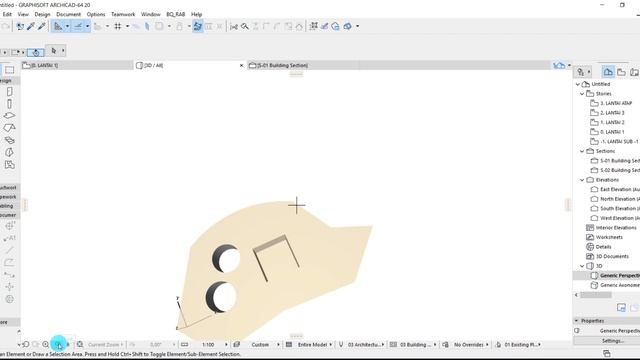Click the magnifier Find and Select icon
640x360 pixels.
point(244,27)
